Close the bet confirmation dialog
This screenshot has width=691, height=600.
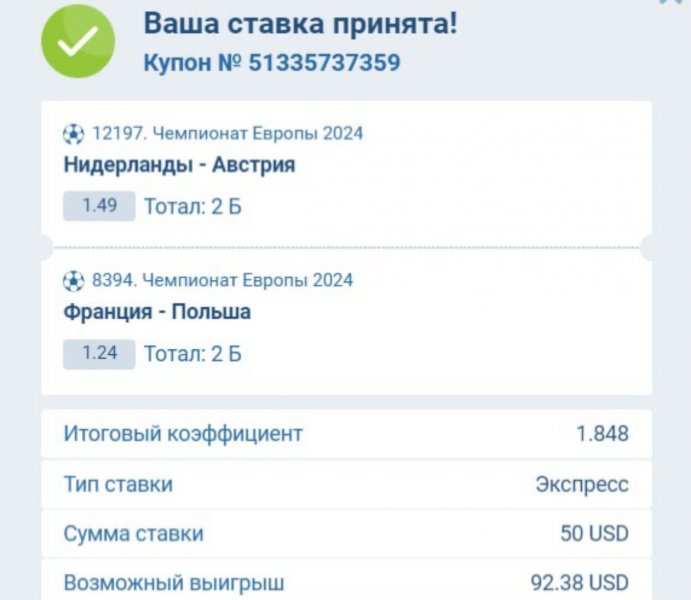pos(671,3)
